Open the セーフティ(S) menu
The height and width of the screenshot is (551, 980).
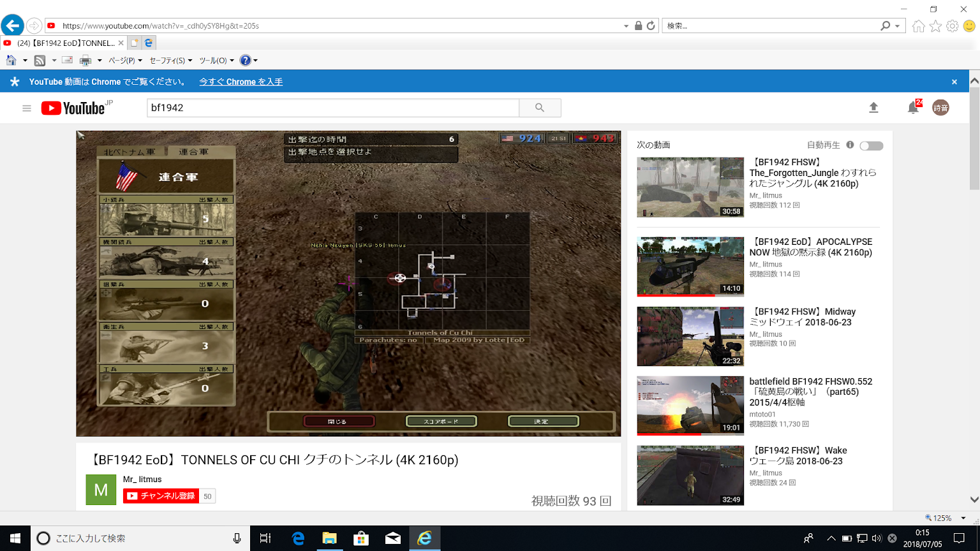(170, 61)
